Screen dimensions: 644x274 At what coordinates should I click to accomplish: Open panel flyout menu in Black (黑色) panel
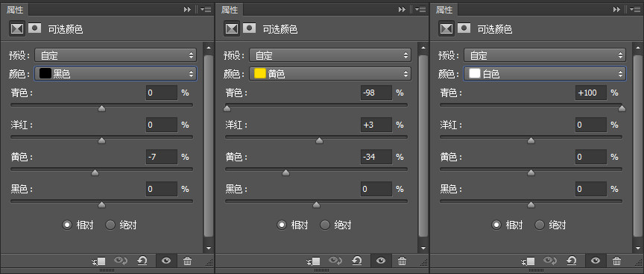pyautogui.click(x=206, y=9)
